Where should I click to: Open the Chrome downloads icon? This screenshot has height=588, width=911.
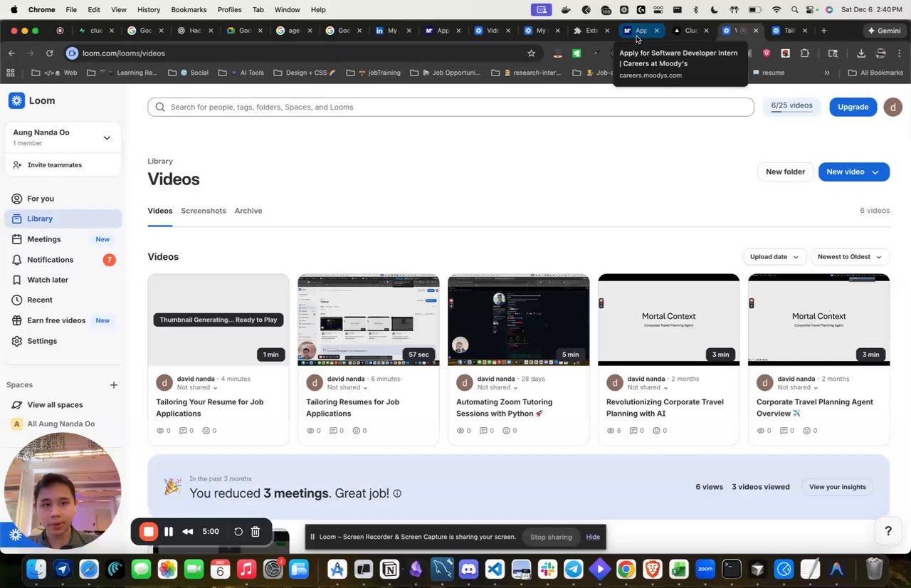pos(861,53)
